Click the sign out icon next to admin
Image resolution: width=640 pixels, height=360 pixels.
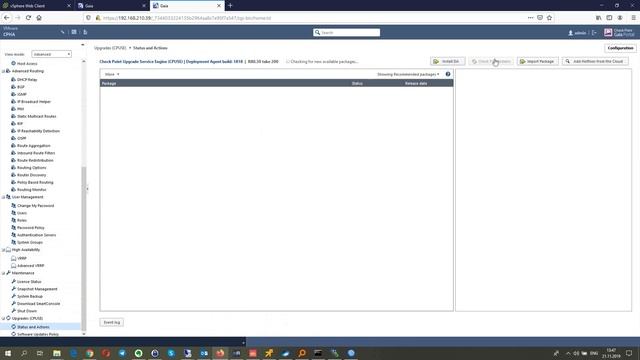[x=594, y=33]
